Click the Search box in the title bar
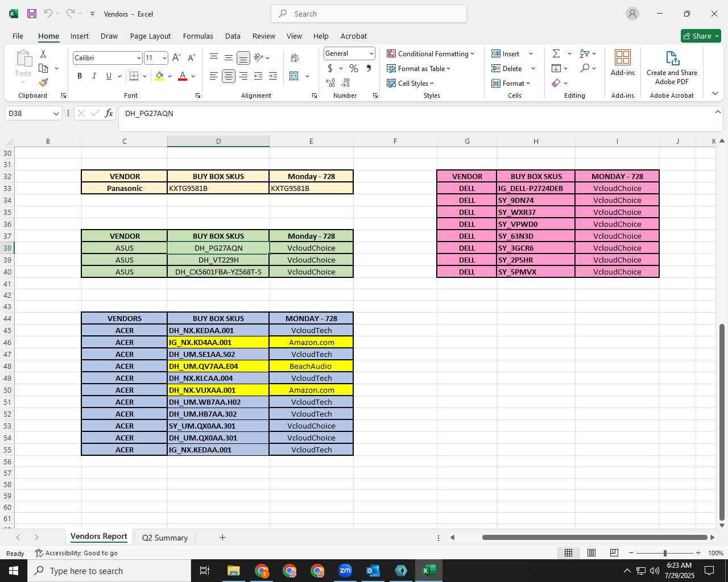The height and width of the screenshot is (582, 728). click(369, 14)
